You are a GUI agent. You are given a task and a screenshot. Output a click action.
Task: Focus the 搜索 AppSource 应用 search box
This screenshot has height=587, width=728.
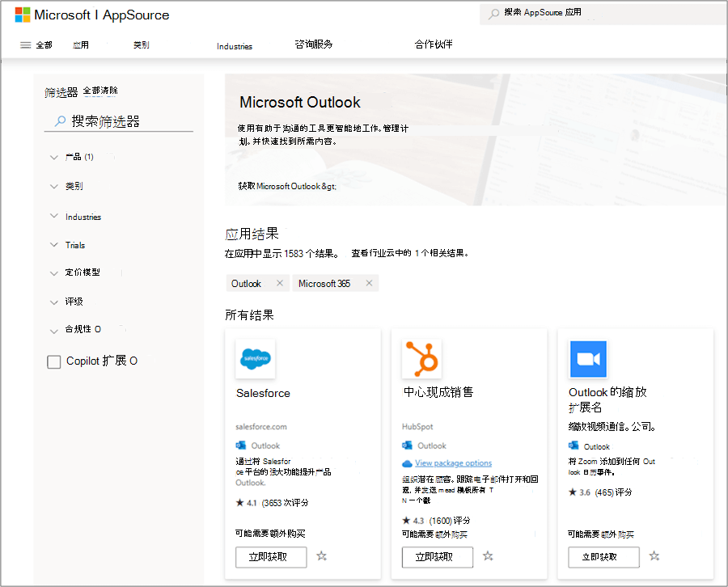click(603, 13)
